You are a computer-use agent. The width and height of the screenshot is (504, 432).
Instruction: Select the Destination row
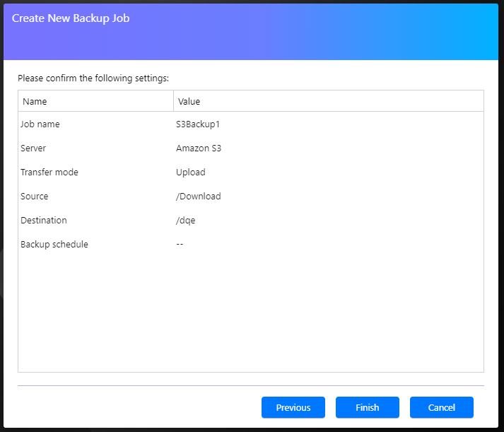(x=251, y=220)
